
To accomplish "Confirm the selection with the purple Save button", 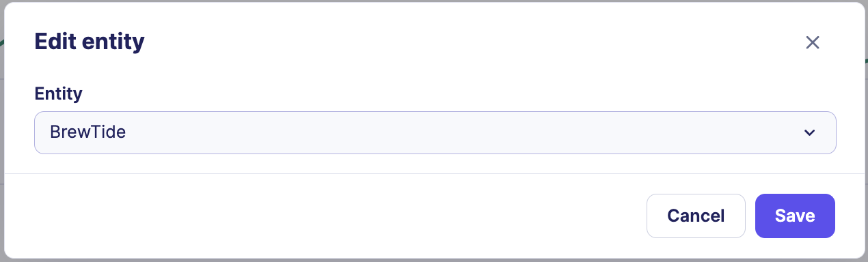I will click(x=795, y=216).
